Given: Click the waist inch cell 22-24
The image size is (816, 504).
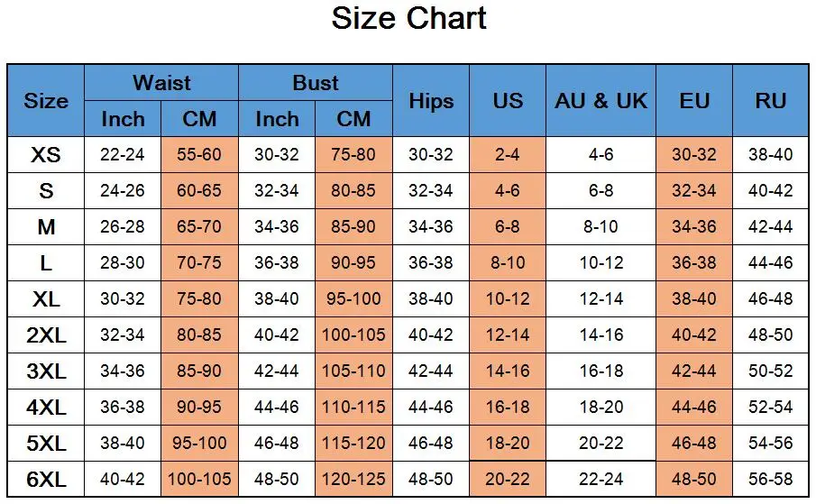Looking at the screenshot, I should [x=123, y=154].
